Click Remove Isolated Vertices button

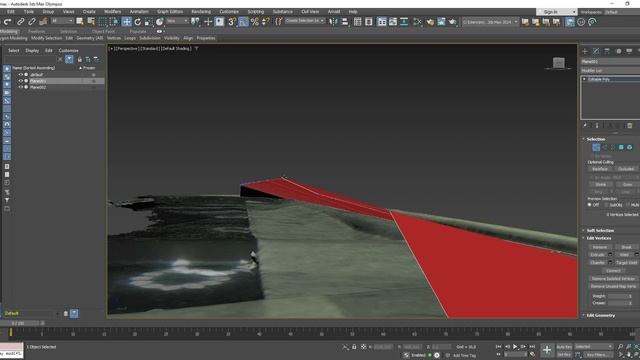(613, 279)
